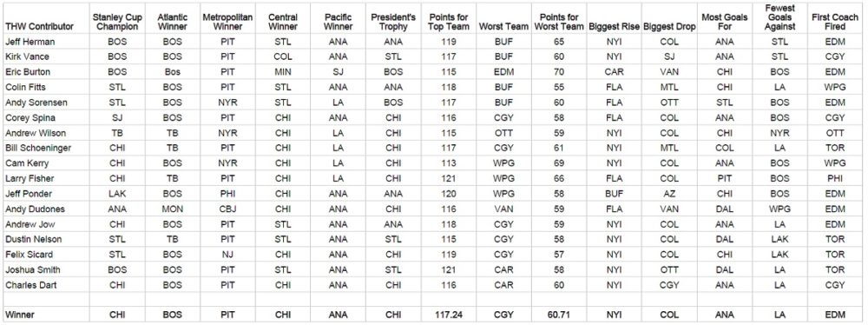868x325 pixels.
Task: Click the President's Trophy column header
Action: click(x=393, y=22)
